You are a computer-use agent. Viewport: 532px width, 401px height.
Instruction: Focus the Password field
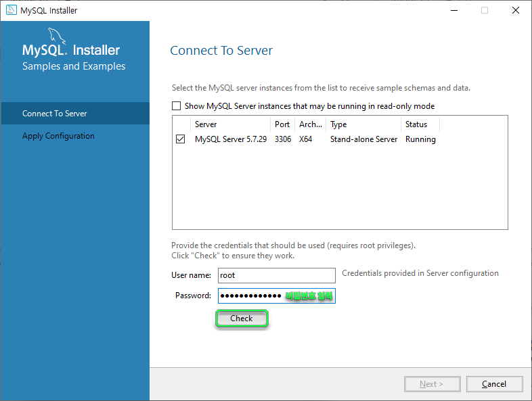click(x=277, y=296)
